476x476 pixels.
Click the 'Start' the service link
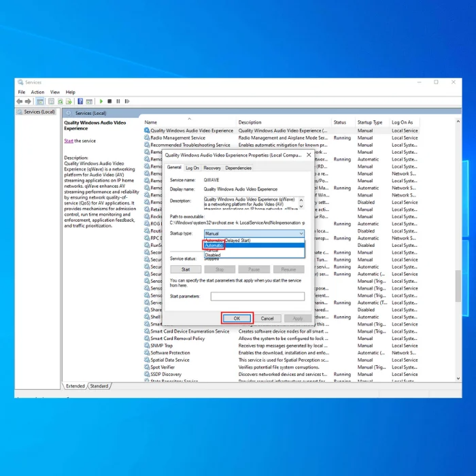(x=69, y=141)
